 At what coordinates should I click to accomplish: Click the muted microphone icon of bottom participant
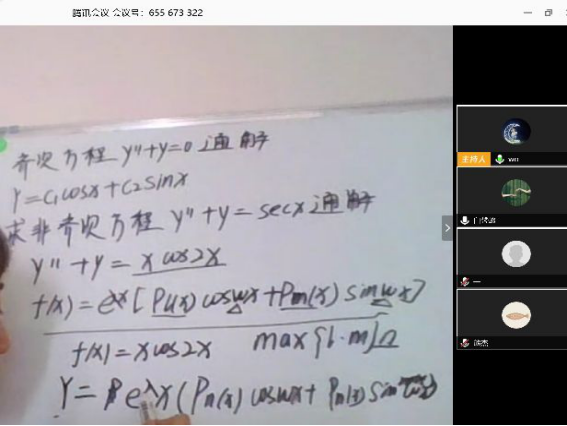(x=465, y=343)
